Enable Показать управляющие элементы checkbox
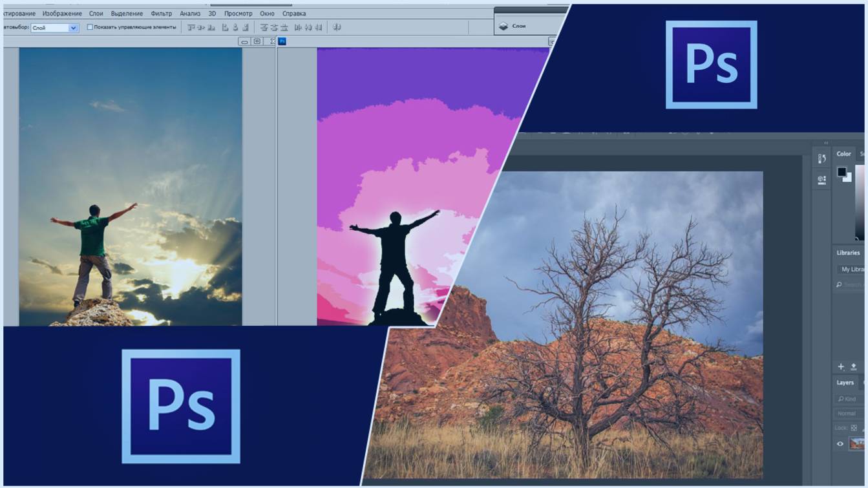Screen dimensions: 868x488 pos(90,27)
